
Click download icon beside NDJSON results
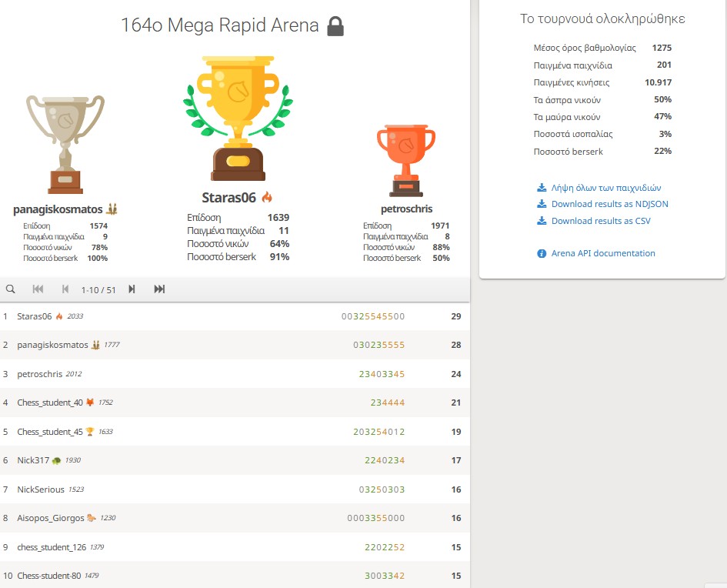(x=542, y=204)
